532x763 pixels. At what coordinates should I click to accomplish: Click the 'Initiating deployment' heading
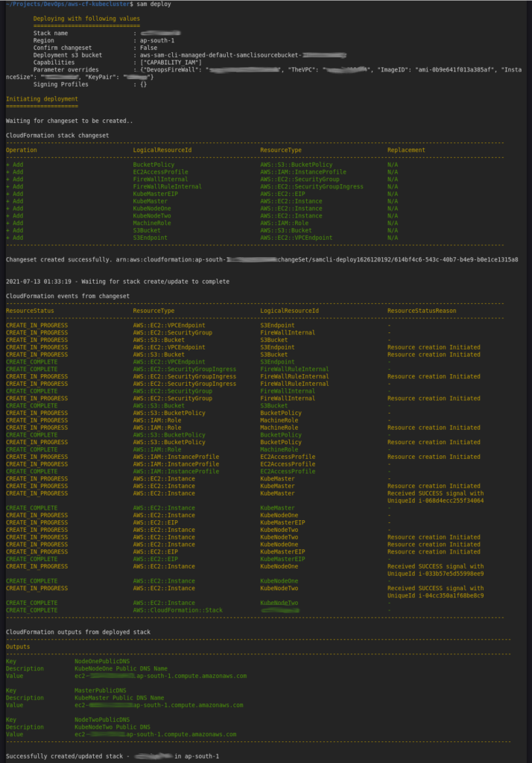coord(42,99)
